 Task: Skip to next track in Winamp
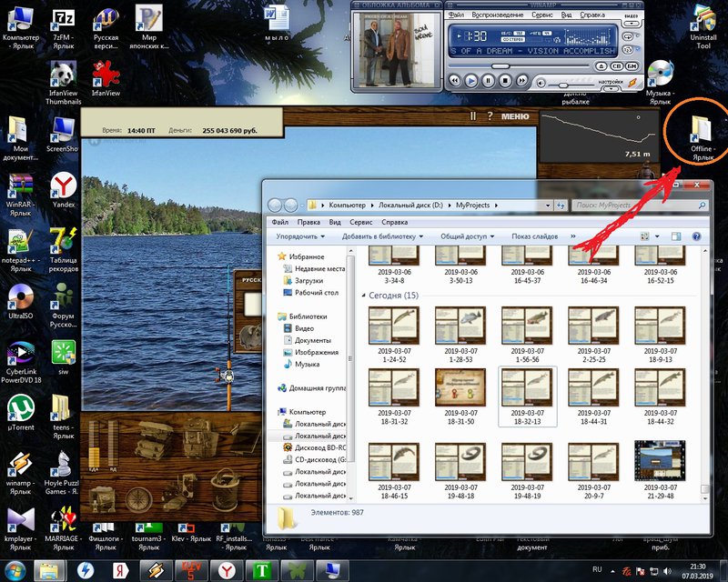(x=521, y=81)
